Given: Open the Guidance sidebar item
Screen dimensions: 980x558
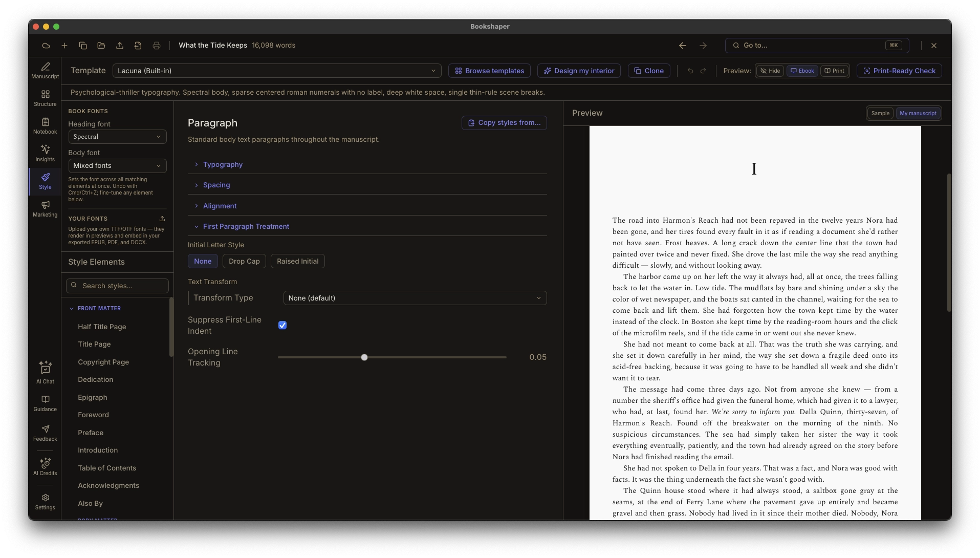Looking at the screenshot, I should click(45, 403).
